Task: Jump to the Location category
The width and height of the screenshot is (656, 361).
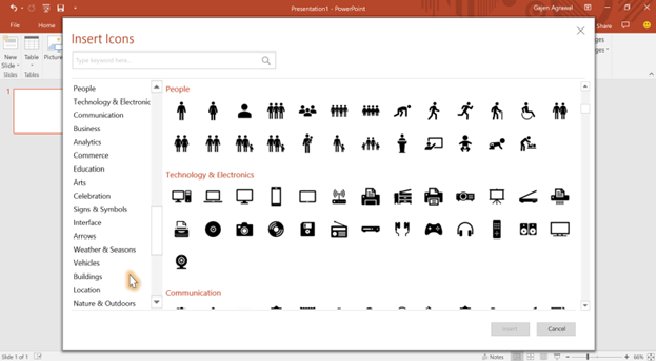Action: click(87, 290)
